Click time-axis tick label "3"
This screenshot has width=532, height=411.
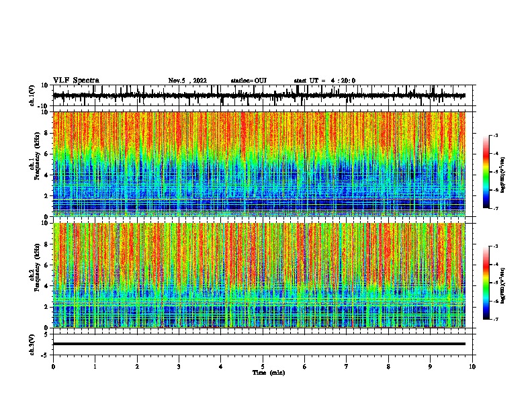point(179,367)
